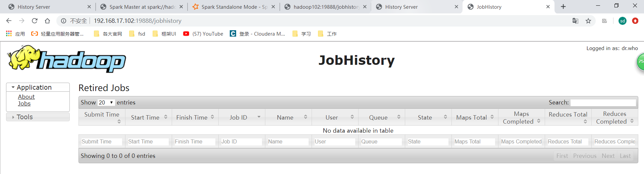Switch to hadoop102:19888/jobhistory tab
The height and width of the screenshot is (174, 644).
[326, 7]
